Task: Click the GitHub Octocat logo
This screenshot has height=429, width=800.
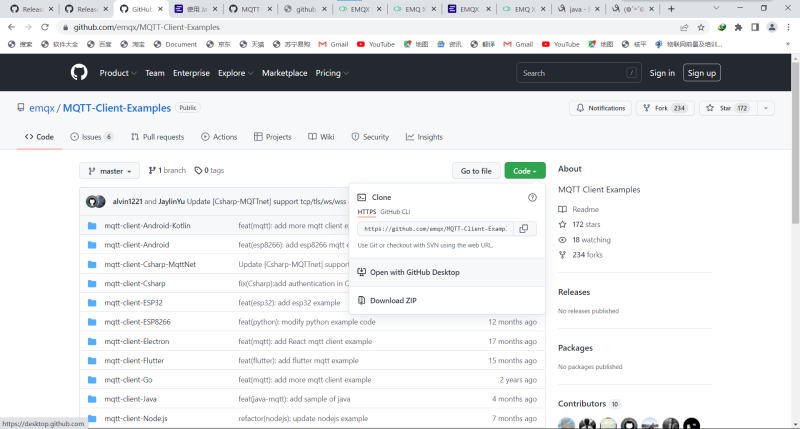Action: pyautogui.click(x=79, y=72)
